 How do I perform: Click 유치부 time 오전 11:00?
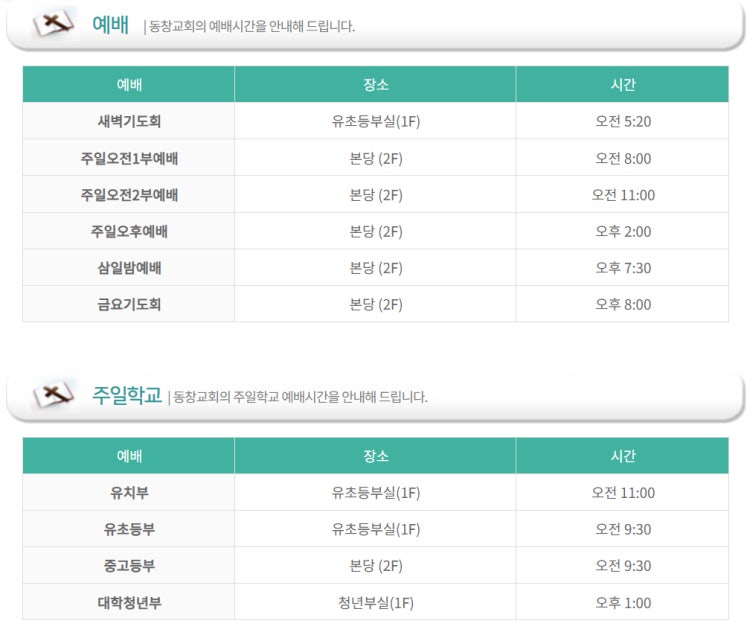coord(623,493)
